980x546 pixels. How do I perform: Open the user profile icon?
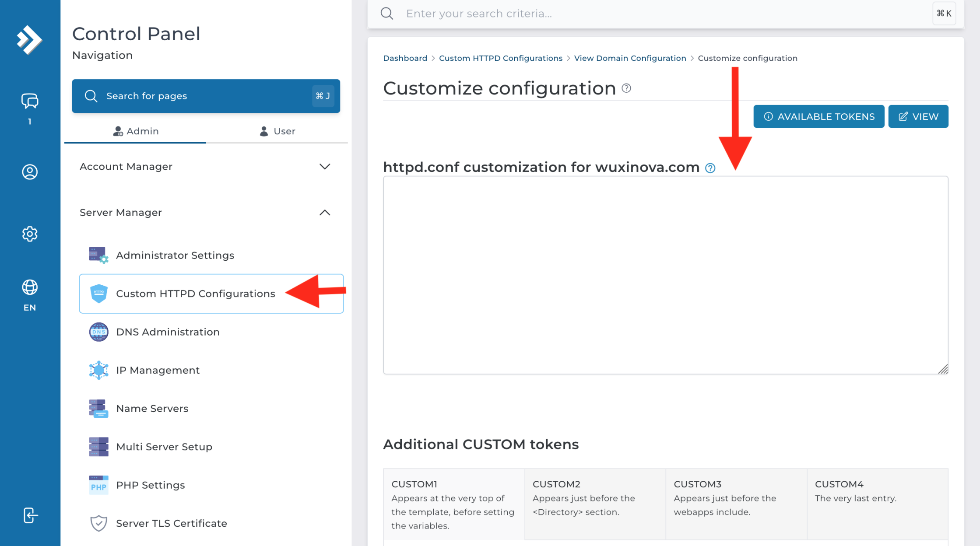click(x=30, y=172)
